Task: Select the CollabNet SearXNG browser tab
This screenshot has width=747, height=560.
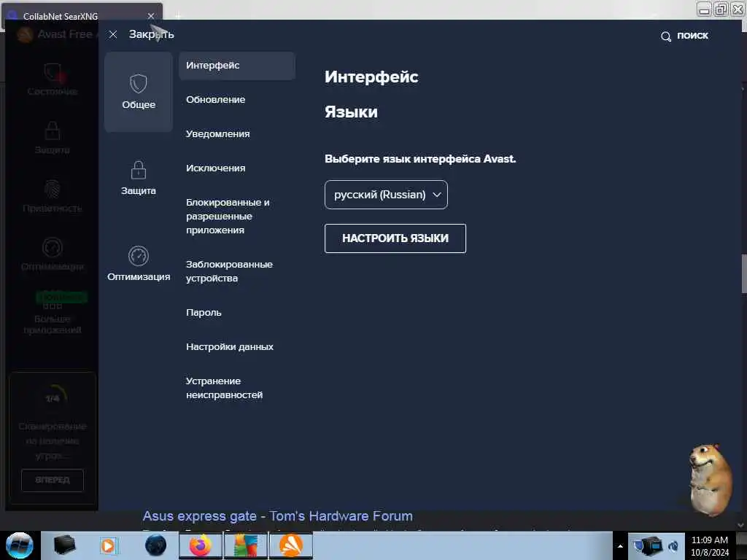Action: pyautogui.click(x=82, y=15)
